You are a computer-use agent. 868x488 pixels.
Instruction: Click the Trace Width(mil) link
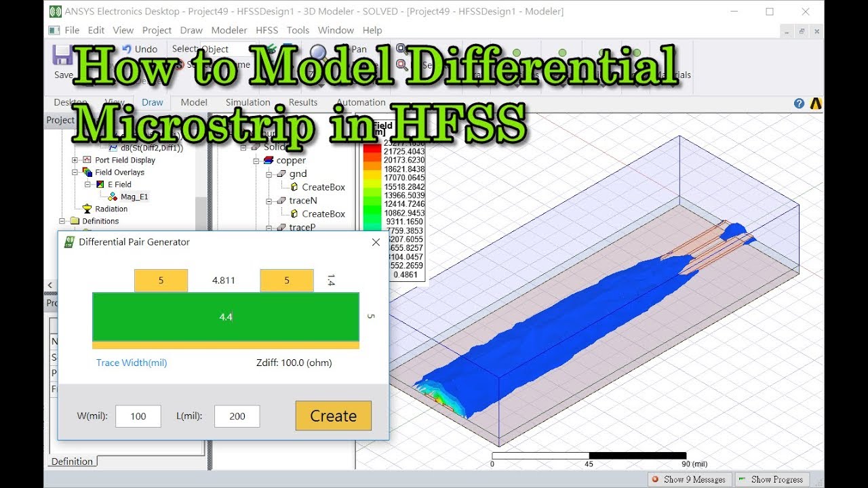click(132, 363)
